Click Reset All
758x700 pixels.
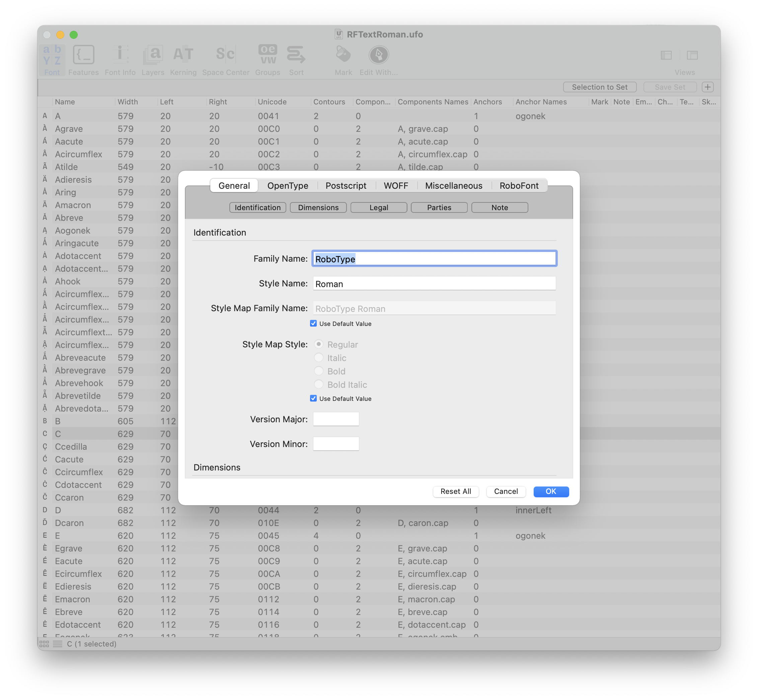tap(456, 491)
